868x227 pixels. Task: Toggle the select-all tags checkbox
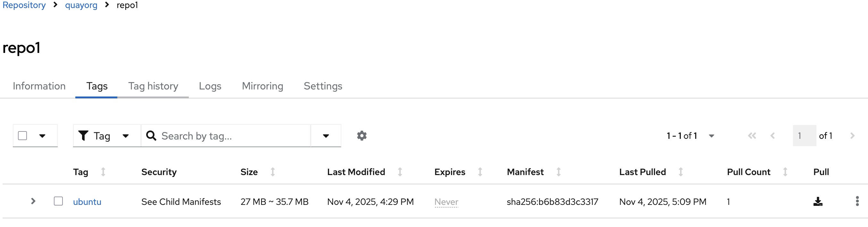click(22, 136)
